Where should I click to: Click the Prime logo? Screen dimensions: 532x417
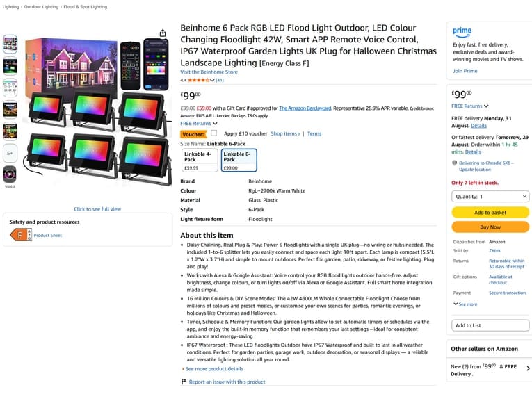pyautogui.click(x=462, y=32)
